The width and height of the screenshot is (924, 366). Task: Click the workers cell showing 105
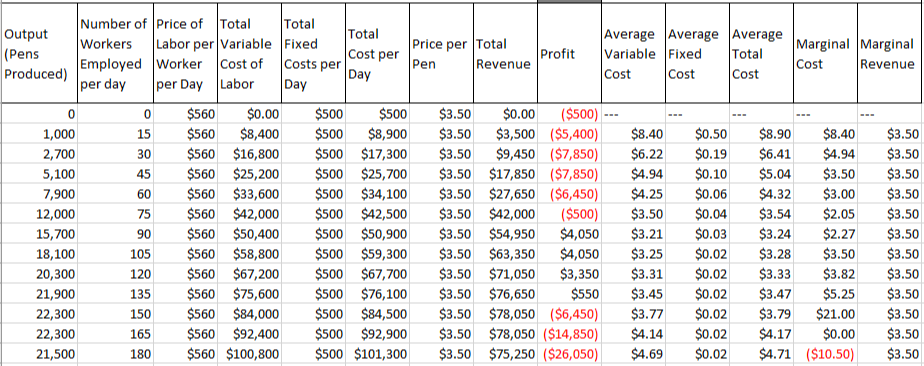[x=116, y=254]
